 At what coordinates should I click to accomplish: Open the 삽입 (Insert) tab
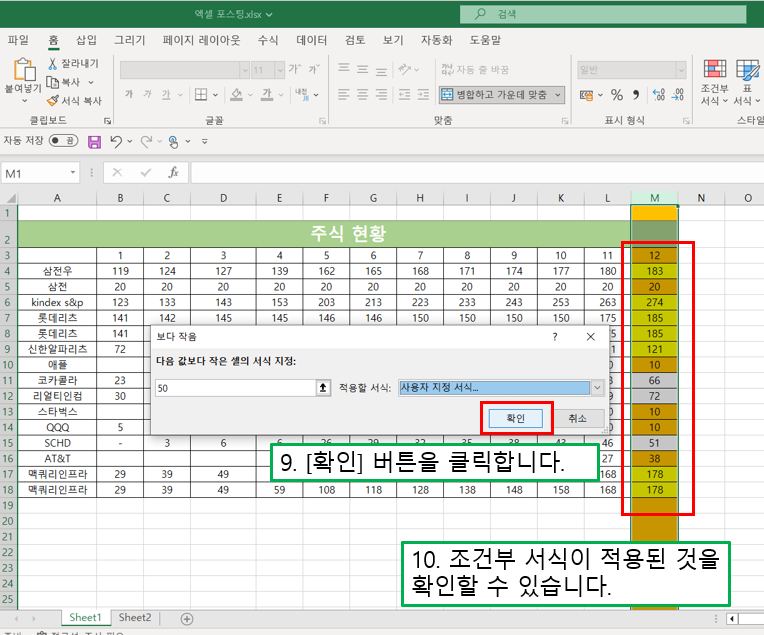pos(86,40)
